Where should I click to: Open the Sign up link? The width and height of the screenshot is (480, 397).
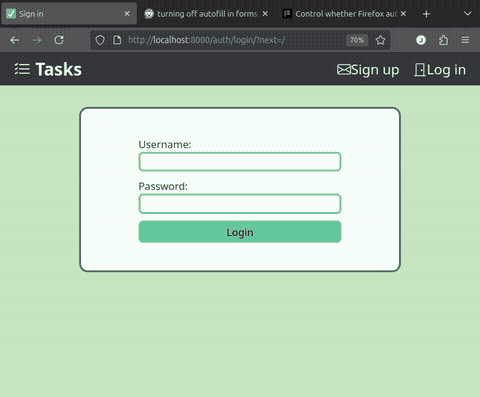[x=368, y=70]
